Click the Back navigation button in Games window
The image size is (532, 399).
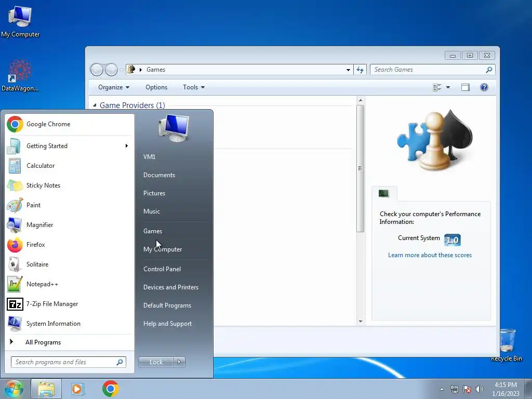(97, 70)
